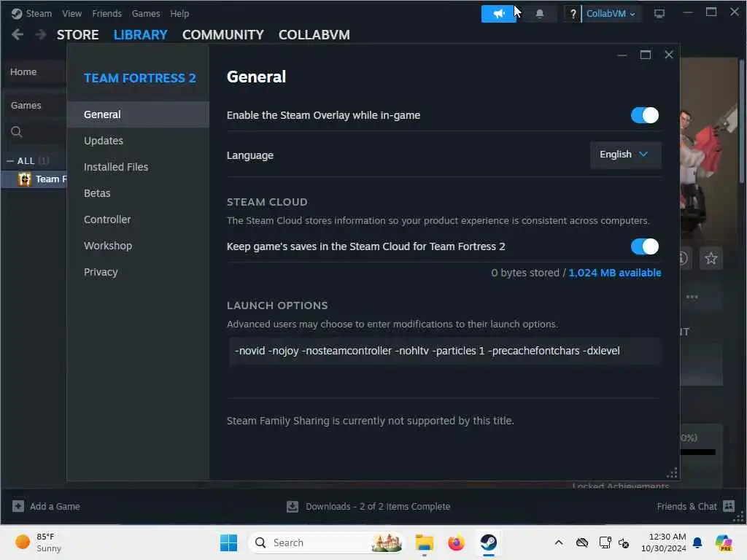Click the Downloads tray icon
This screenshot has height=560, width=747.
(x=292, y=506)
